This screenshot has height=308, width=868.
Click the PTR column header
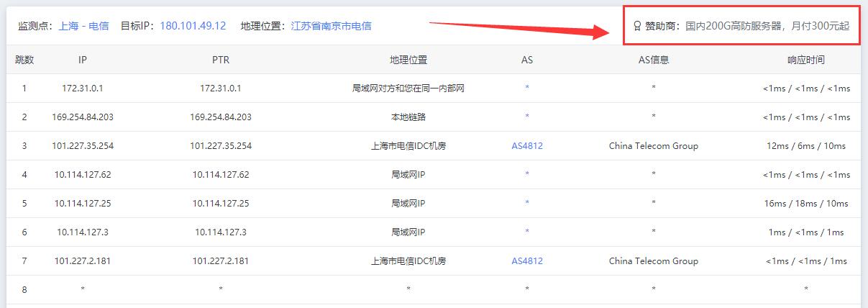(x=221, y=60)
